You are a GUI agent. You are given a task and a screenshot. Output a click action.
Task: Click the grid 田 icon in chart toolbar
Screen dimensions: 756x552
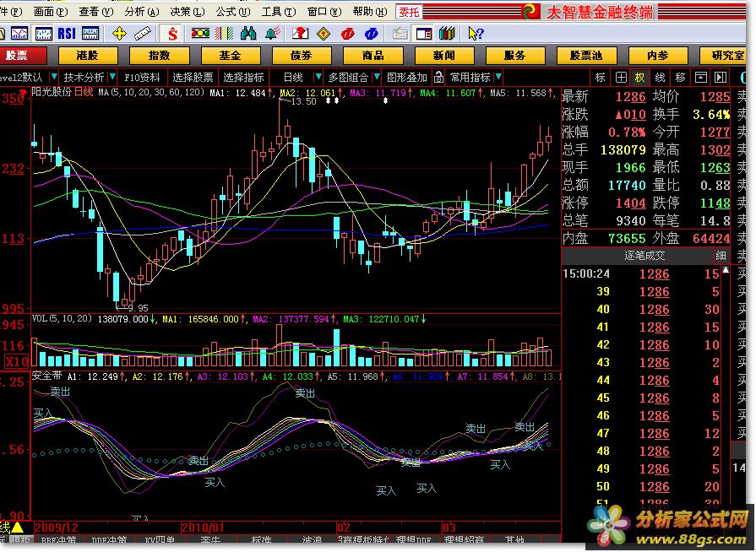(x=621, y=77)
